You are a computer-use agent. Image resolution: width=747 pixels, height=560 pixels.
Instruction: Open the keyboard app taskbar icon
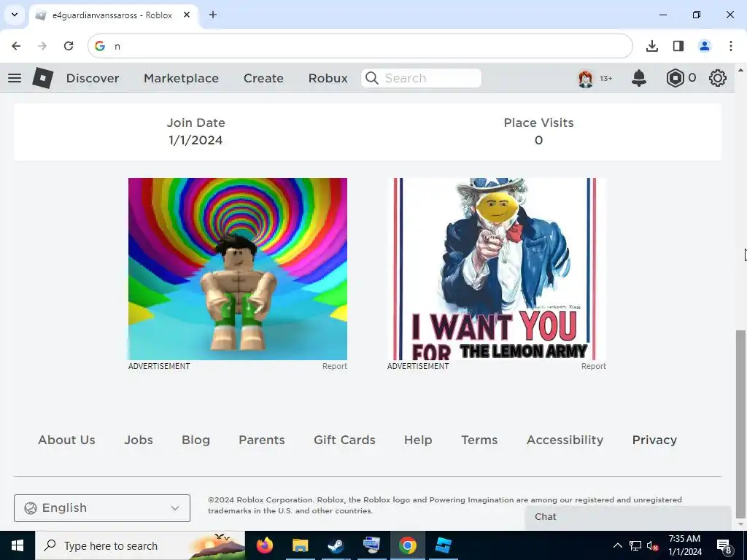[371, 545]
